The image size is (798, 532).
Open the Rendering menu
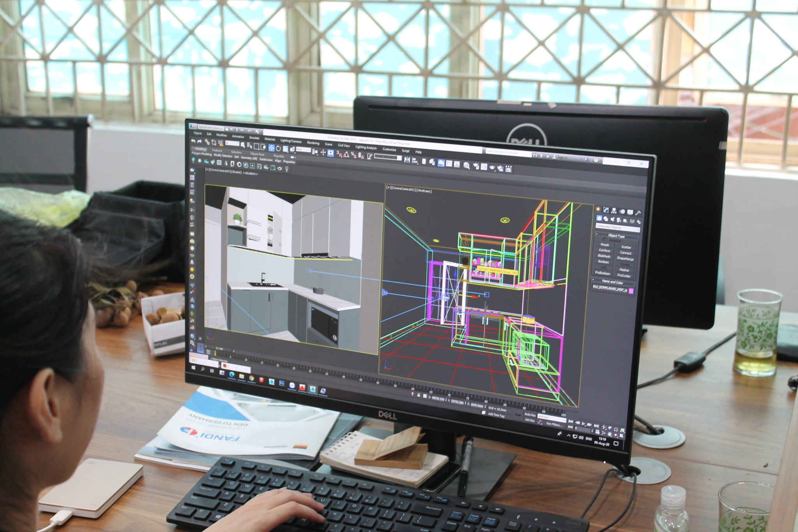pos(313,143)
